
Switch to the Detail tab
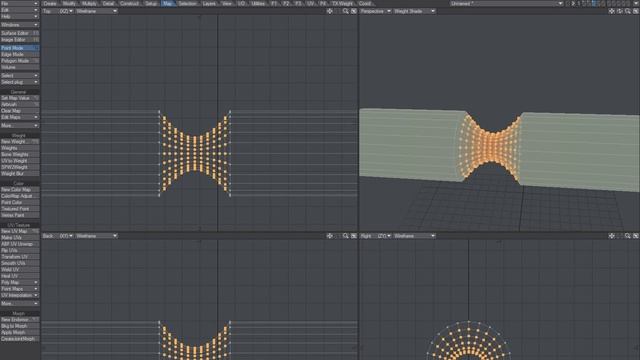tap(108, 3)
